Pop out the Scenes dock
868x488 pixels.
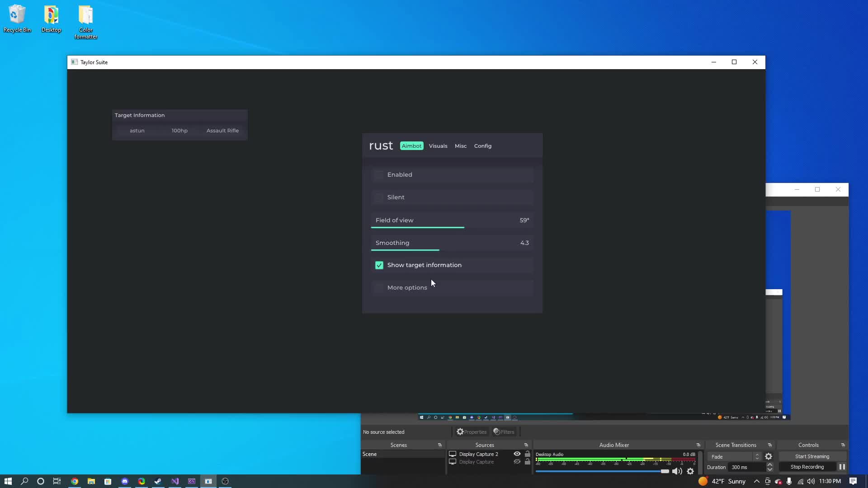[440, 446]
